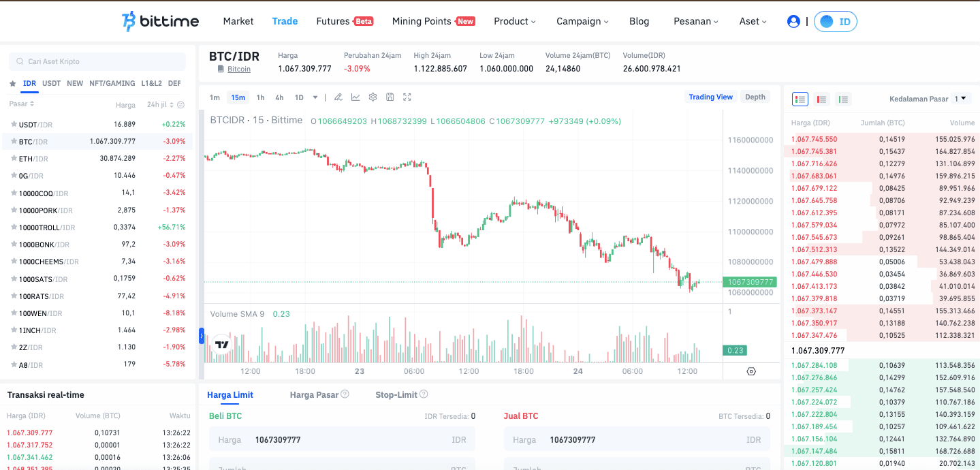Switch chart to Depth view

[x=755, y=96]
